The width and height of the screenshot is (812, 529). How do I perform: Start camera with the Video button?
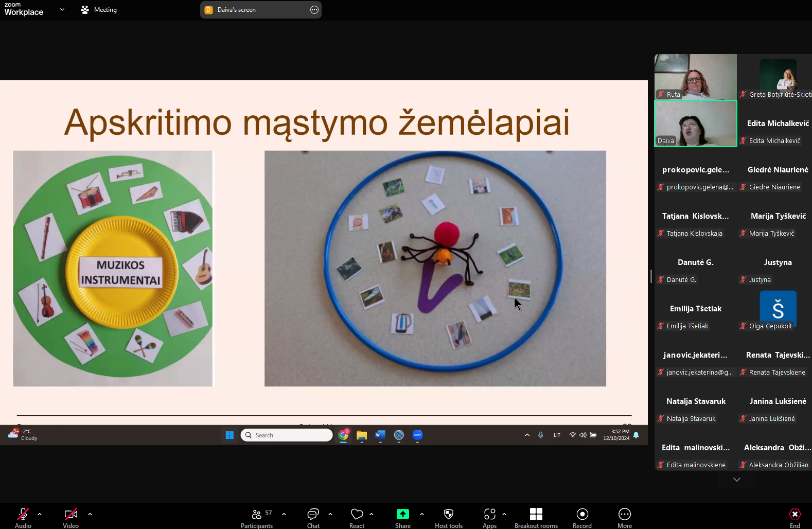pyautogui.click(x=70, y=517)
